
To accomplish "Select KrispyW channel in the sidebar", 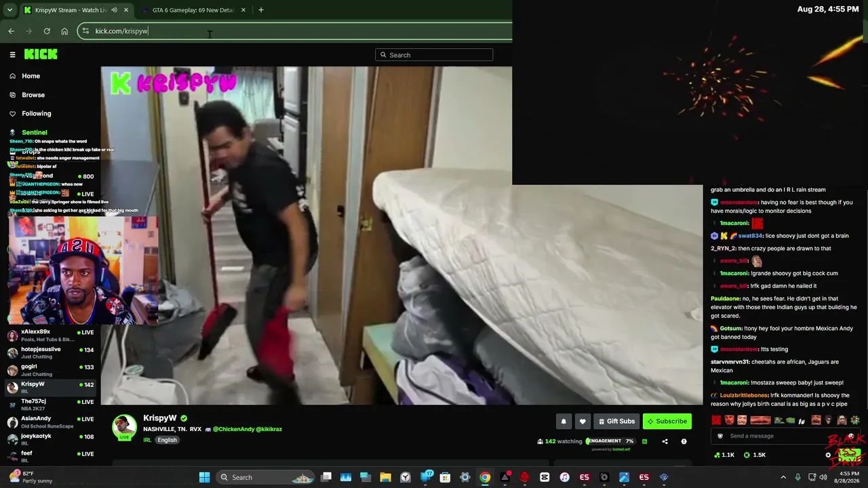I will [x=51, y=388].
